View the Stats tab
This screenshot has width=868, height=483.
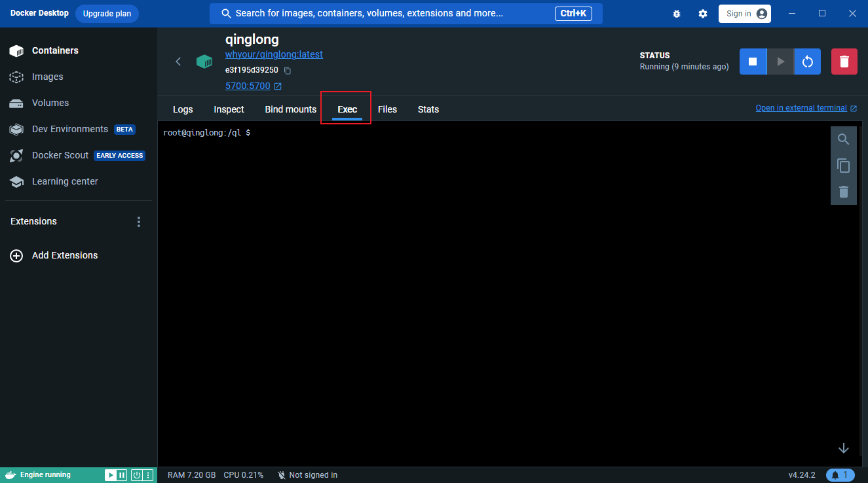click(428, 109)
